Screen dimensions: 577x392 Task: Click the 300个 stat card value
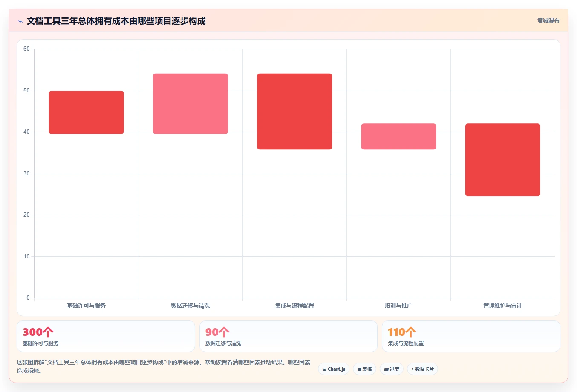[x=38, y=332]
